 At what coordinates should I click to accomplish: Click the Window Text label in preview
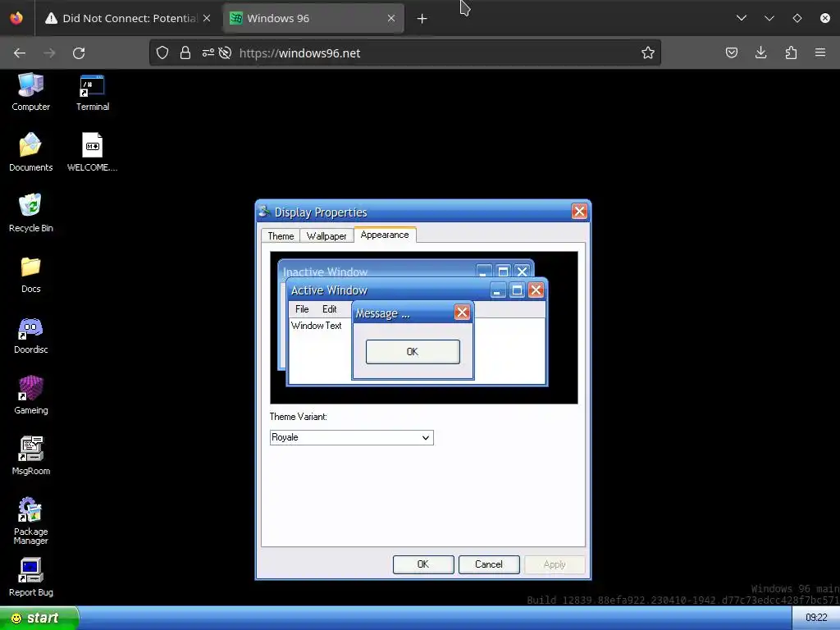(316, 326)
